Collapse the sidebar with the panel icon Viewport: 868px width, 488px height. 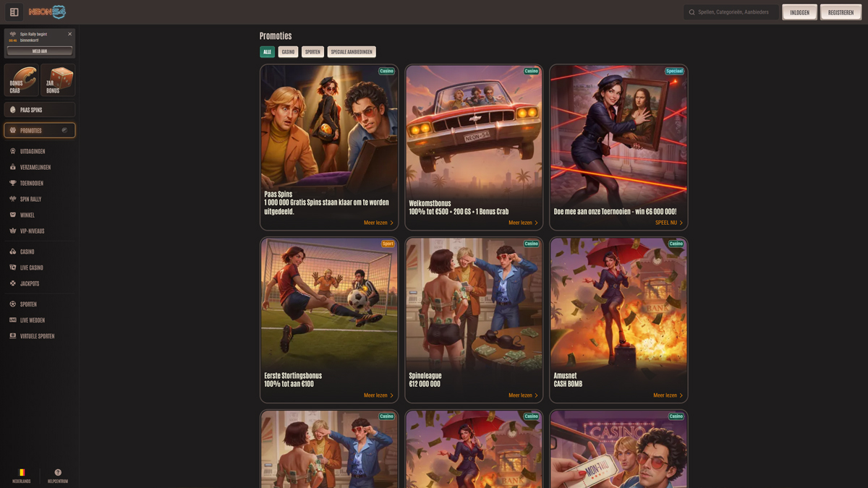pos(14,12)
